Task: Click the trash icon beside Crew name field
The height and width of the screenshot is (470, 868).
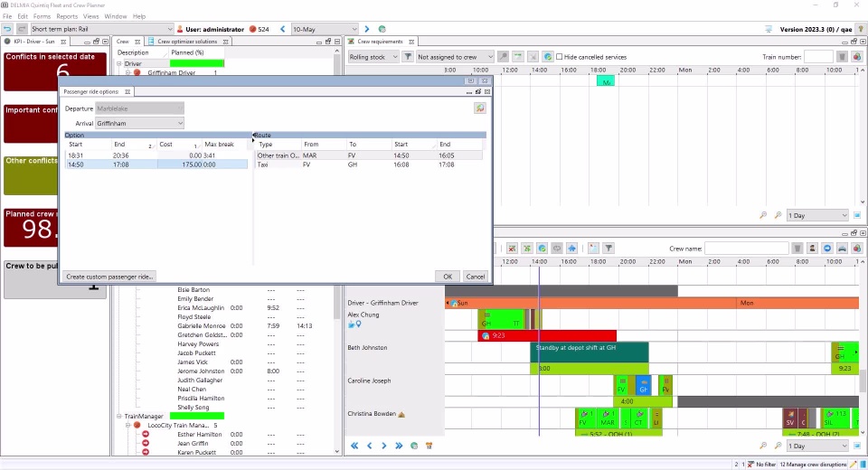Action: pyautogui.click(x=797, y=249)
